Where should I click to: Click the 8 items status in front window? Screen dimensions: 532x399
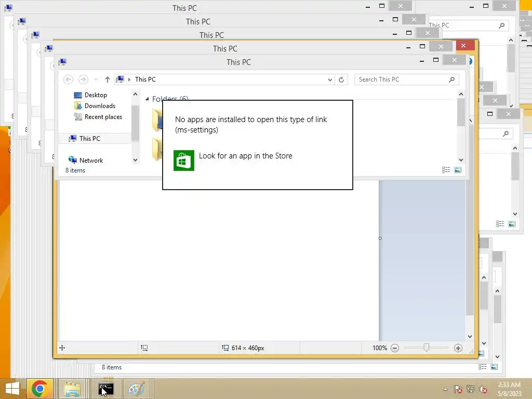click(75, 170)
